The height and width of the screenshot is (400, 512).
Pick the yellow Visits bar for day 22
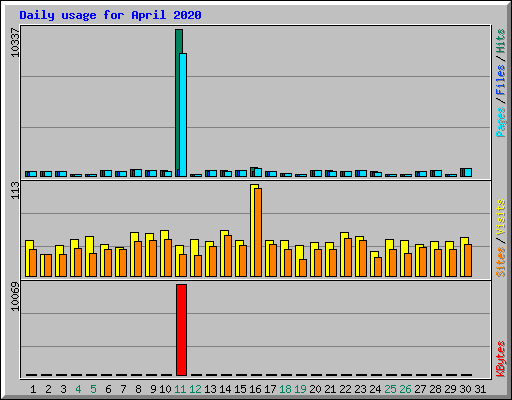(x=343, y=254)
